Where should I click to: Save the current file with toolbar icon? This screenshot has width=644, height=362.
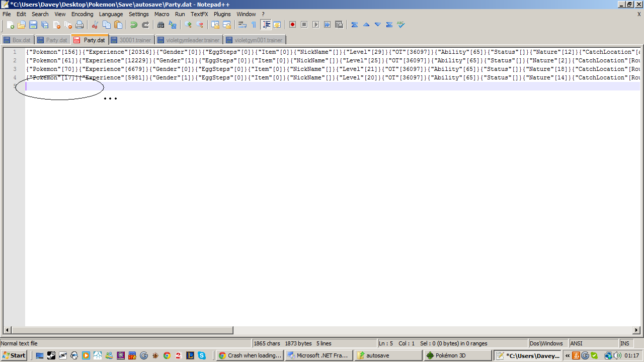point(33,25)
